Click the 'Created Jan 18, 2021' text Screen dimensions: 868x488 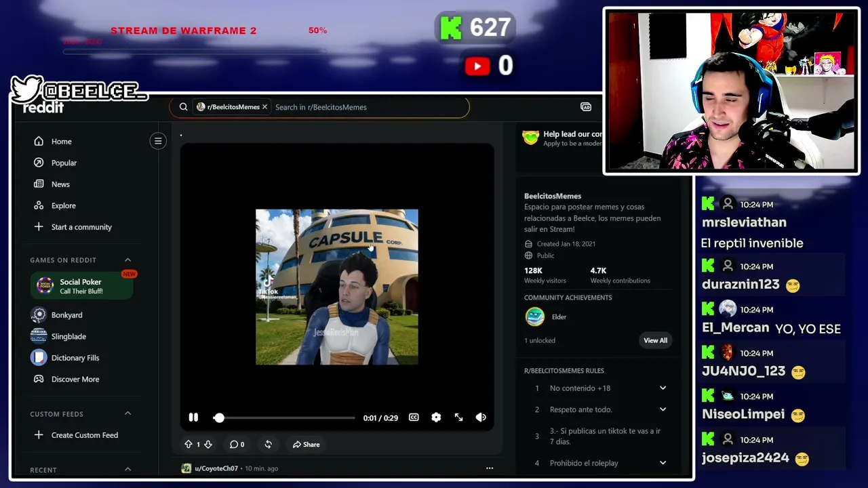(x=566, y=244)
